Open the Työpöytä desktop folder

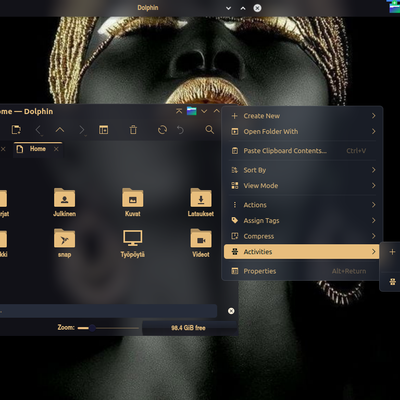click(x=133, y=243)
